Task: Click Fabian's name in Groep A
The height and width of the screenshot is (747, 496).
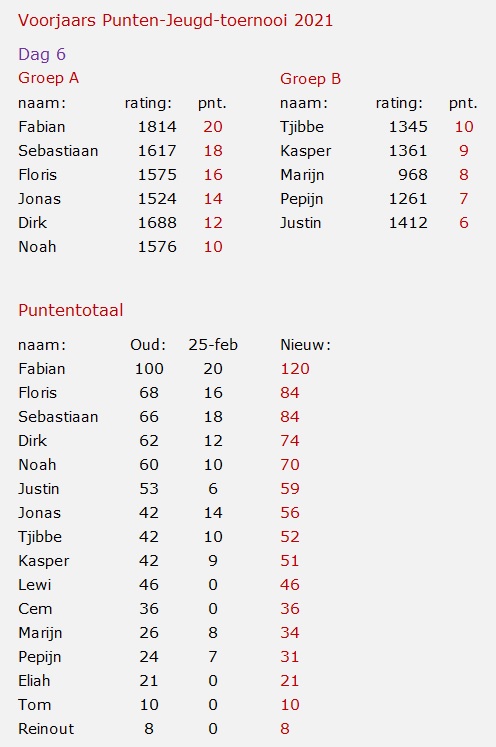Action: 42,127
